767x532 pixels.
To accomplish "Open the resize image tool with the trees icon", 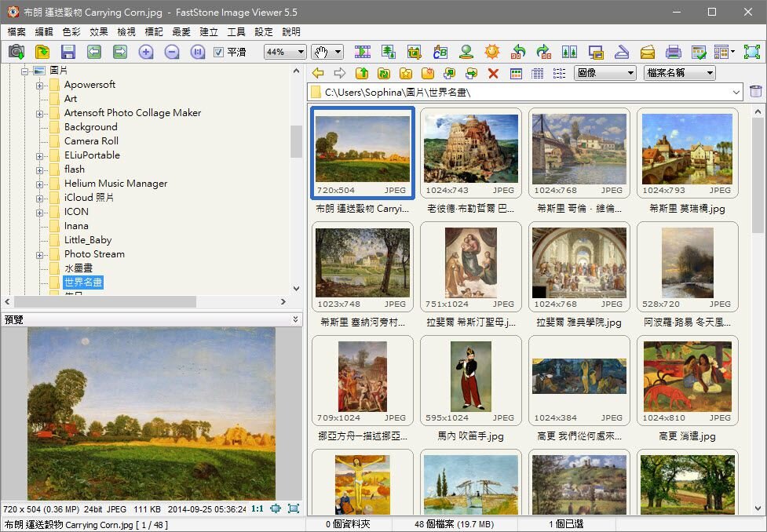I will tap(389, 51).
